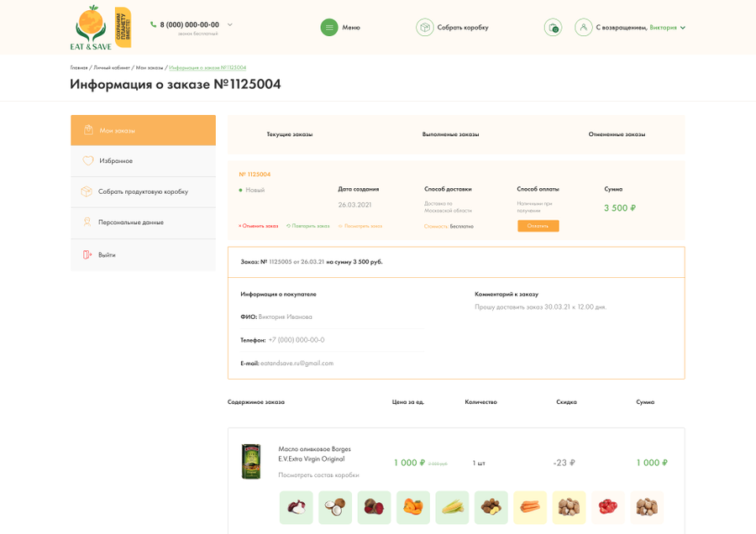The height and width of the screenshot is (534, 756).
Task: Click the -23 ₽ discount value
Action: [564, 463]
